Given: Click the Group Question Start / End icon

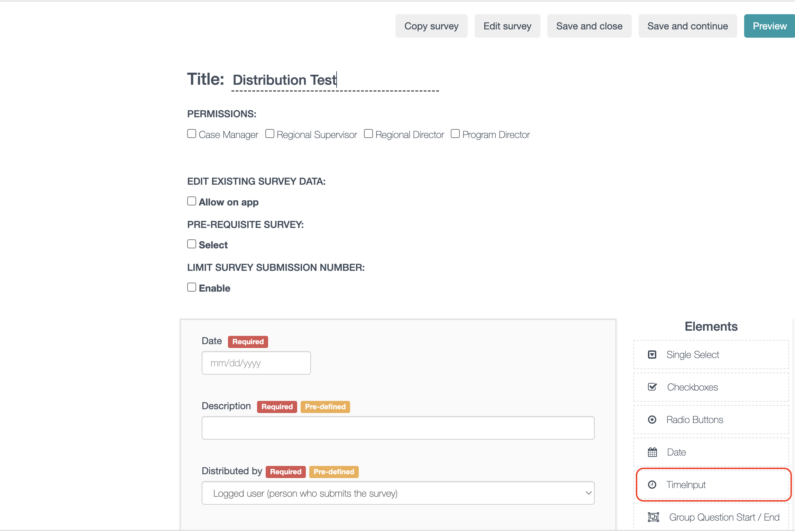Looking at the screenshot, I should pyautogui.click(x=653, y=517).
